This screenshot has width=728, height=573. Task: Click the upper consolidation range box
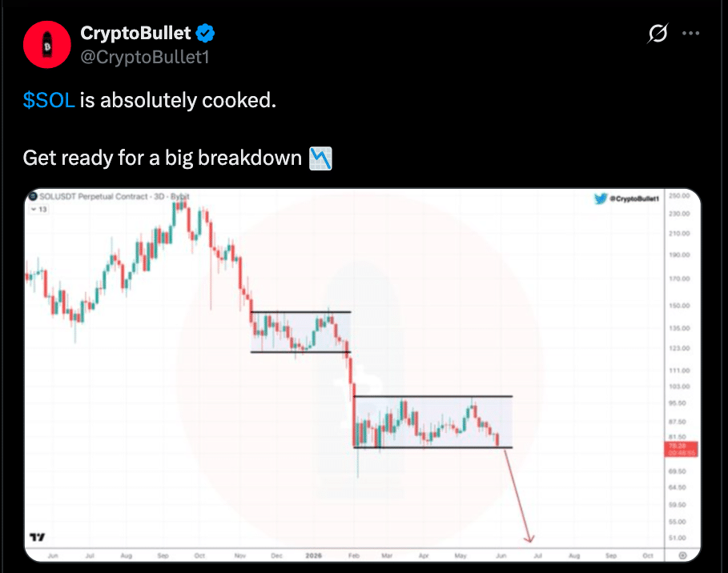point(301,332)
